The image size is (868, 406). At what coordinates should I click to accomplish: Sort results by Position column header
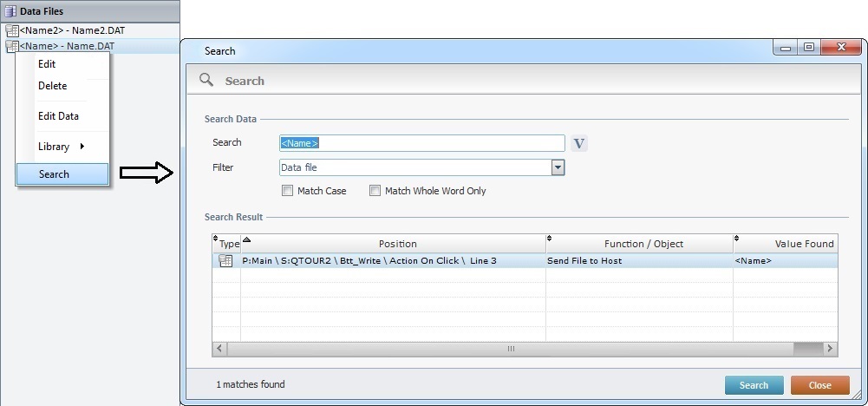pos(397,244)
